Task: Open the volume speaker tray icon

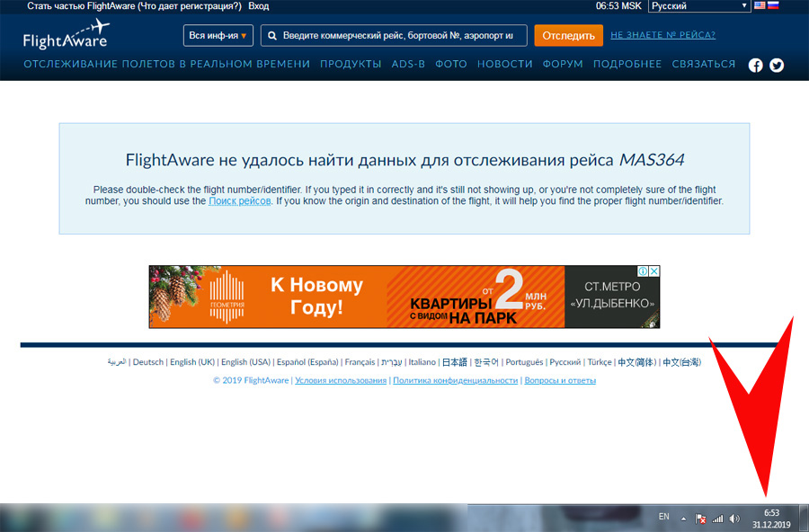Action: click(734, 519)
